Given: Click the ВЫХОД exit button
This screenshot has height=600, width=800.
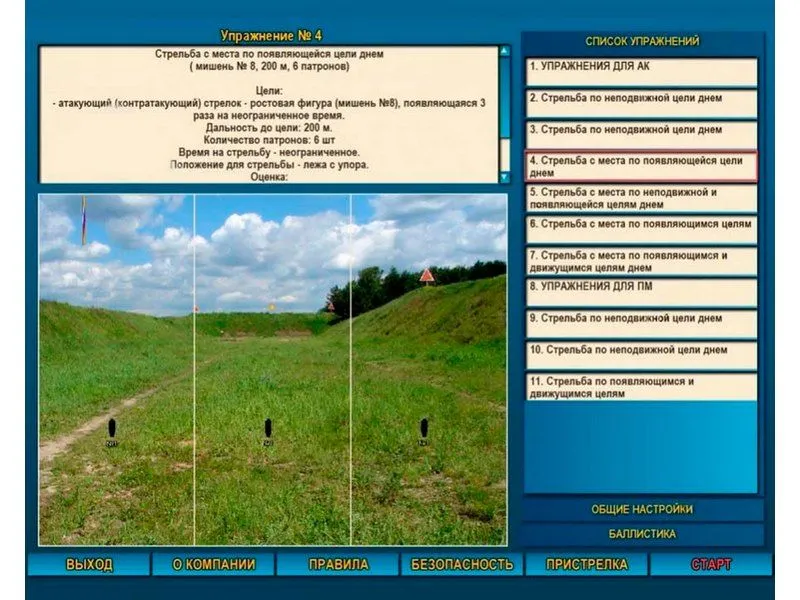Looking at the screenshot, I should (x=89, y=565).
